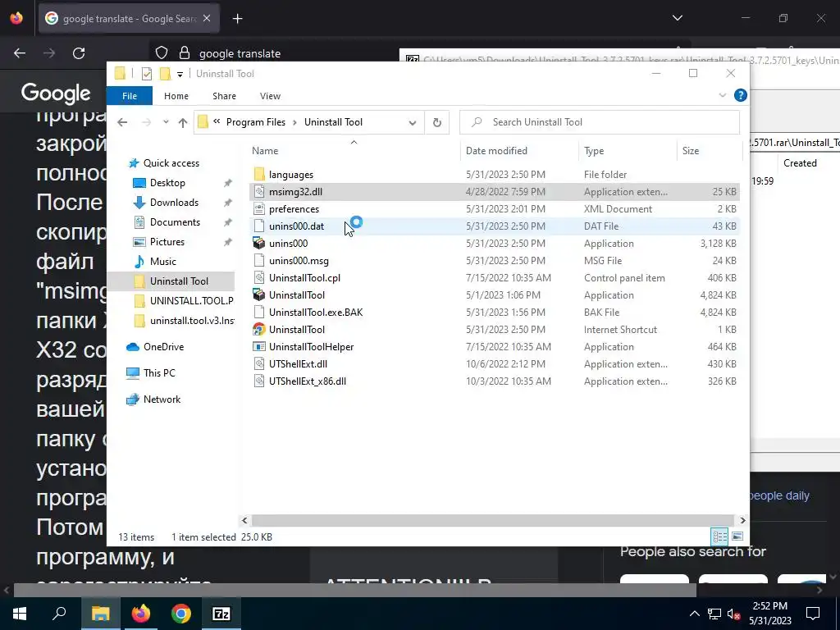Screen dimensions: 840x630
Task: Show hidden system tray icons
Action: pyautogui.click(x=694, y=614)
